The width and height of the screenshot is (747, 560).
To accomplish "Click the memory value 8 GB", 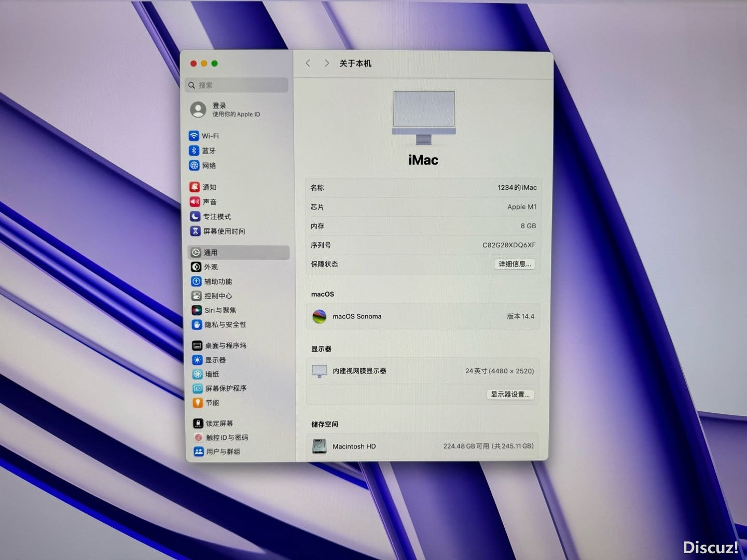I will click(x=528, y=226).
